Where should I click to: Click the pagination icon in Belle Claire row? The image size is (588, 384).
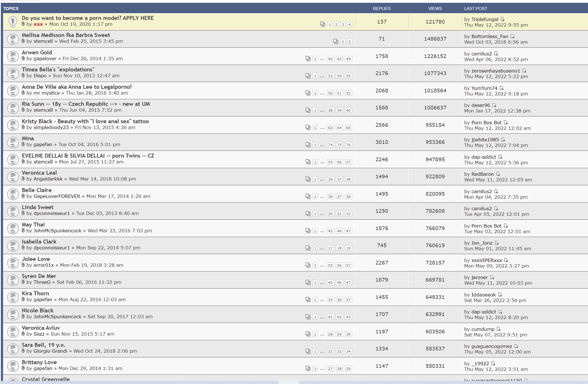(x=308, y=196)
